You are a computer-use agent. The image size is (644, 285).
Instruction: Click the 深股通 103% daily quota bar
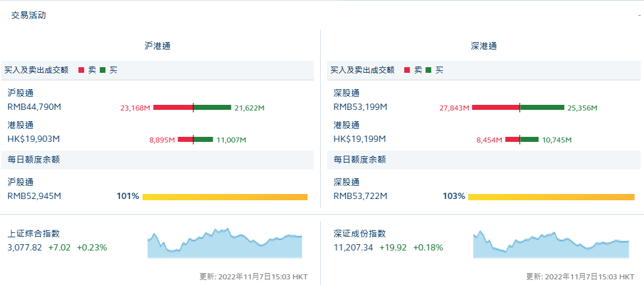551,197
